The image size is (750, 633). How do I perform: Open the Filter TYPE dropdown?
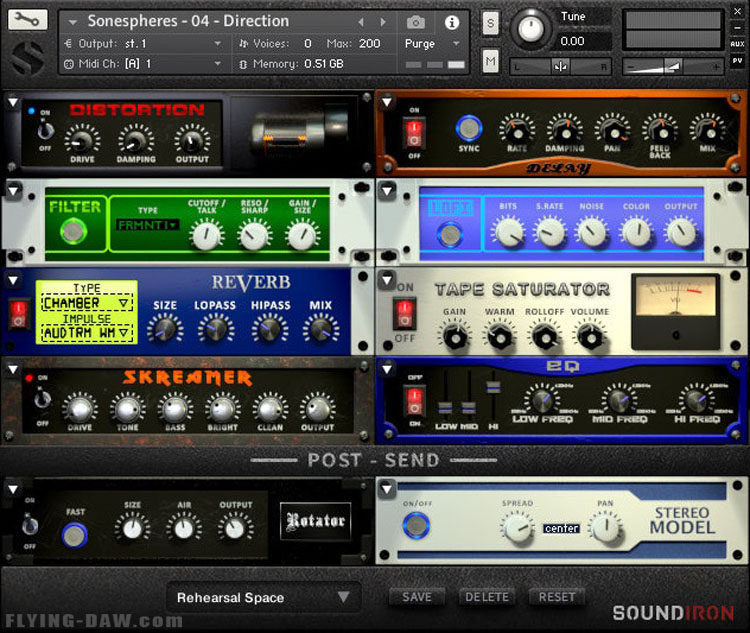[x=147, y=224]
